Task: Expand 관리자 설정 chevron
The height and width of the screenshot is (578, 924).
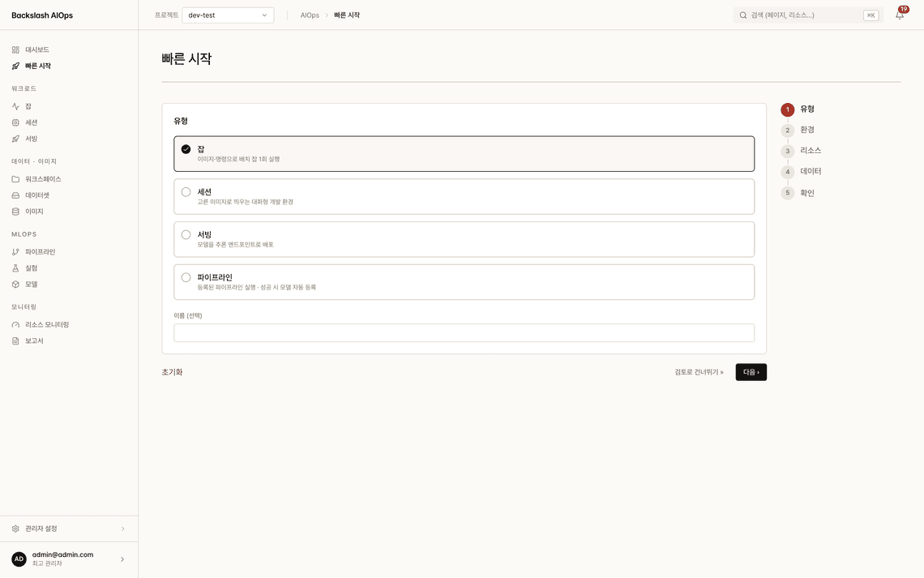Action: click(x=122, y=529)
